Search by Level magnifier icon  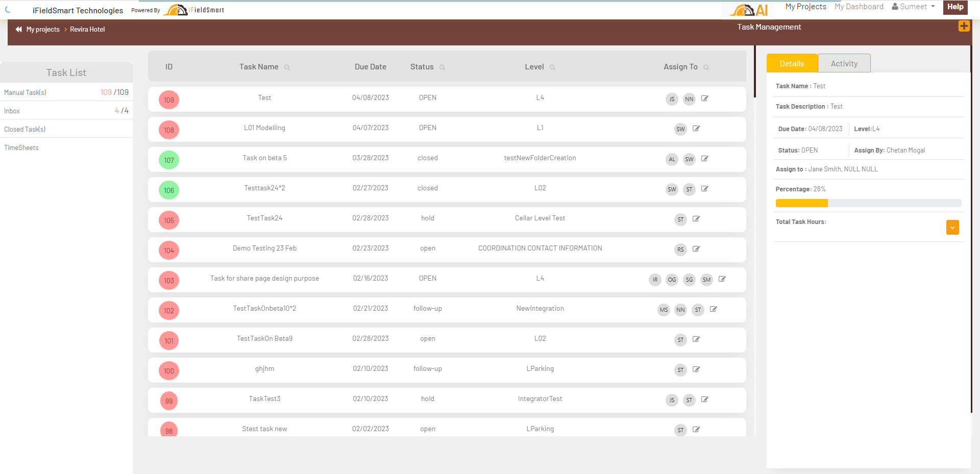coord(552,67)
